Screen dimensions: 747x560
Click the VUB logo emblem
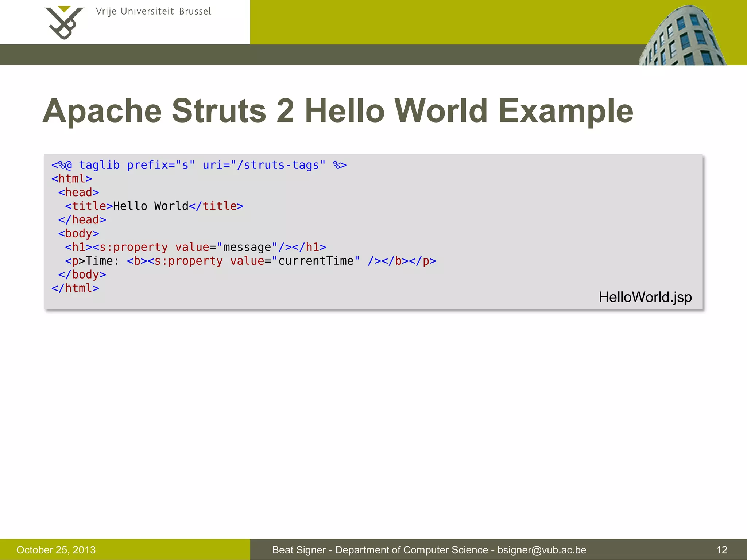click(64, 22)
